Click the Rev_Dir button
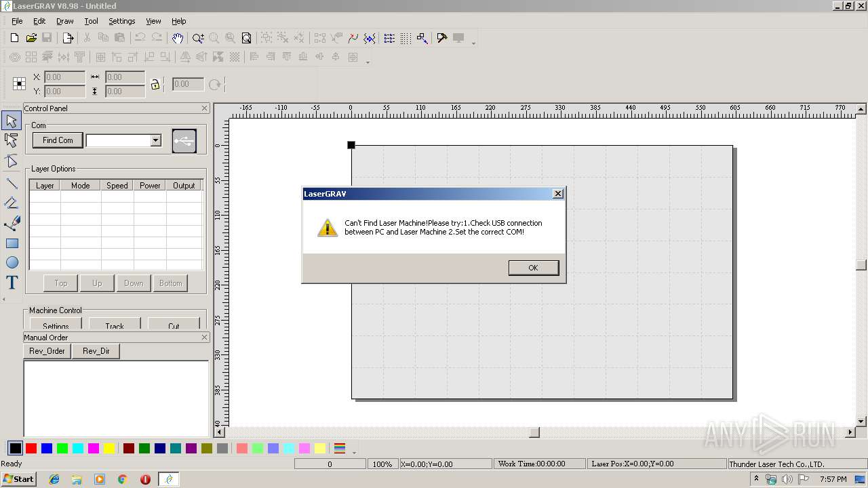 click(x=96, y=351)
